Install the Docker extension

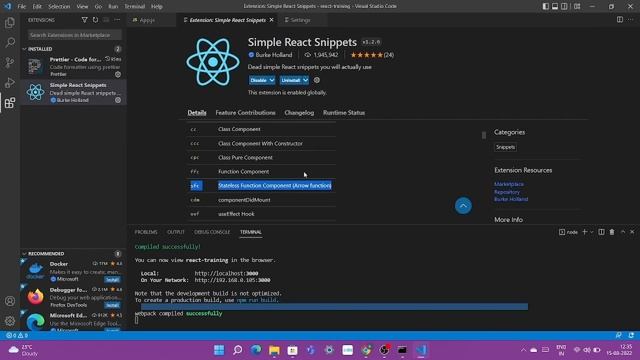point(112,280)
